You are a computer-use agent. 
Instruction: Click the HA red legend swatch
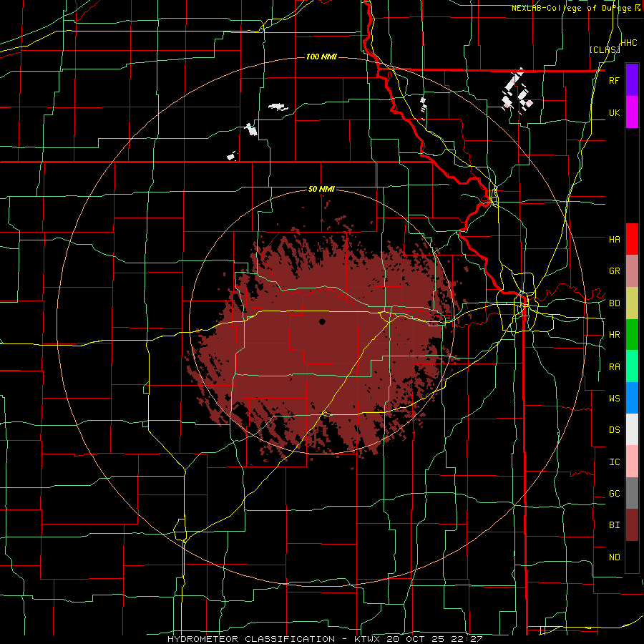click(x=632, y=239)
